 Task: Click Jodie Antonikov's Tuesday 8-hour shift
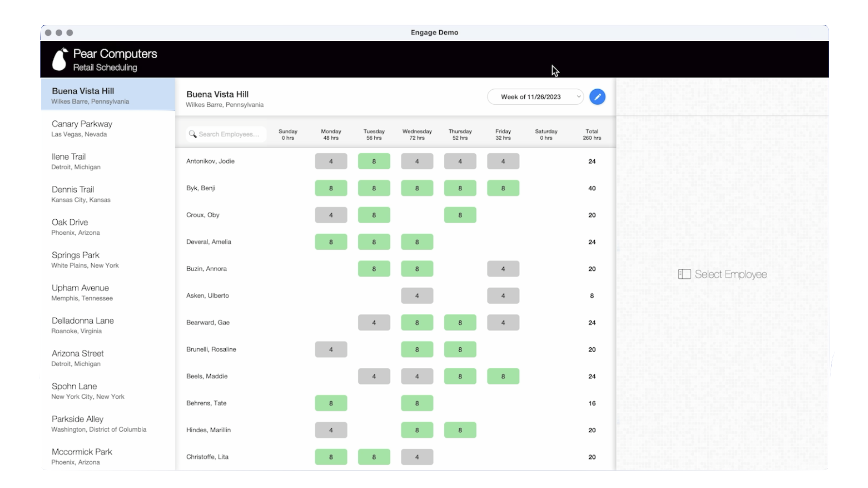click(374, 162)
